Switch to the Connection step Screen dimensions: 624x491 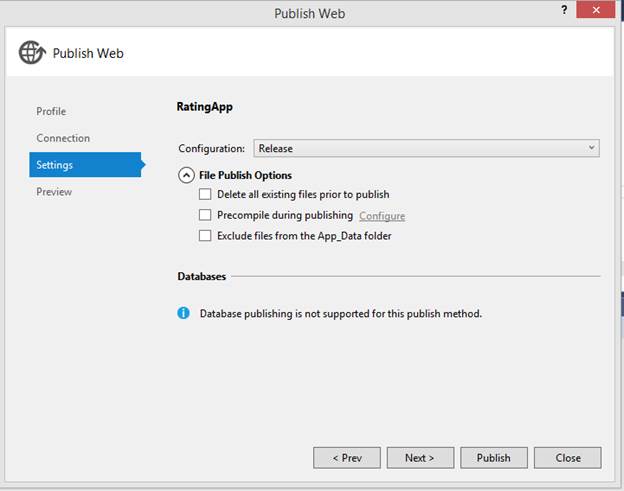63,138
